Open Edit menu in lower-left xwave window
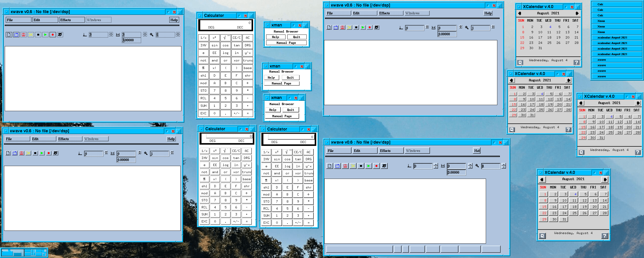This screenshot has width=644, height=258. click(44, 139)
